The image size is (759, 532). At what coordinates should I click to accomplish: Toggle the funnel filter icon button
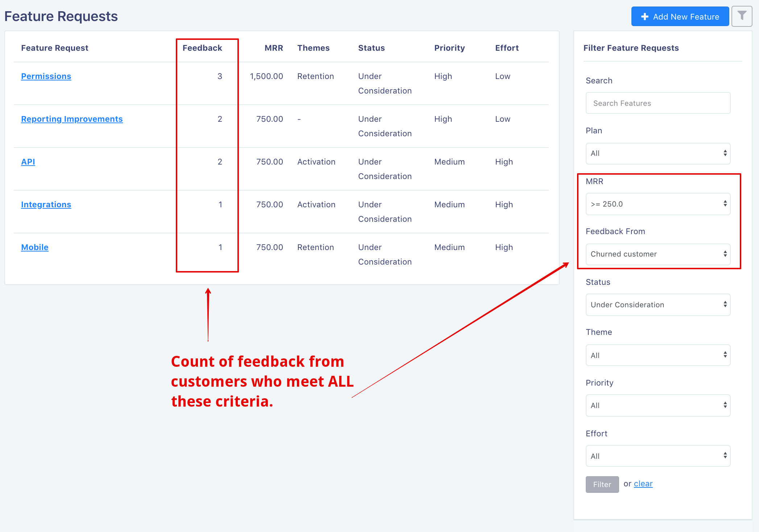point(742,16)
